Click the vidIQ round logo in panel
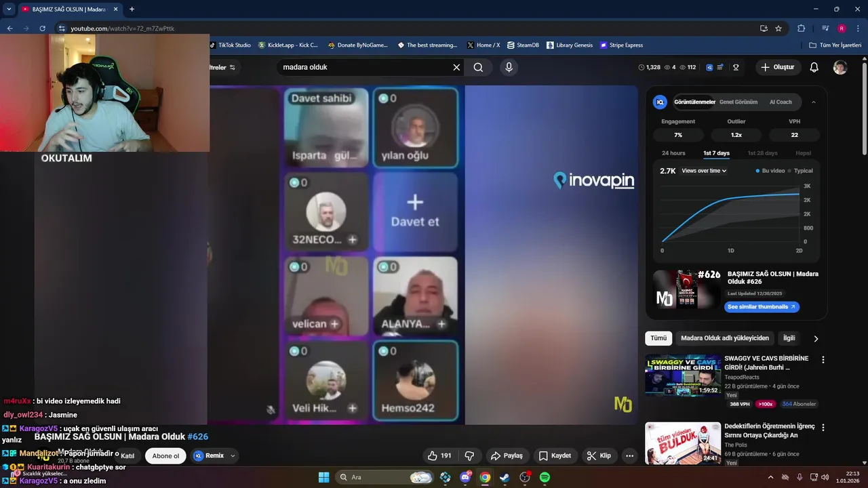This screenshot has height=488, width=868. 660,102
